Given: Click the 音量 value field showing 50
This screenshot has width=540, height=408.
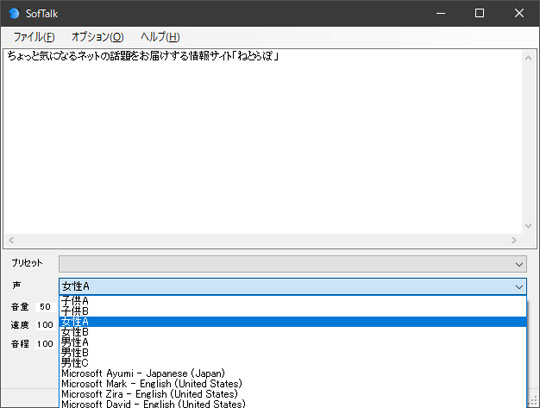Looking at the screenshot, I should [x=45, y=306].
